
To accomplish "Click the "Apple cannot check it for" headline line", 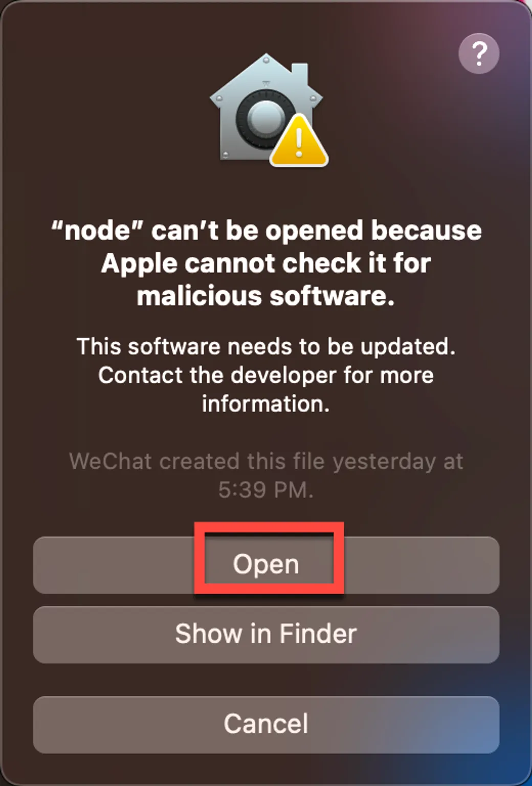I will (266, 264).
